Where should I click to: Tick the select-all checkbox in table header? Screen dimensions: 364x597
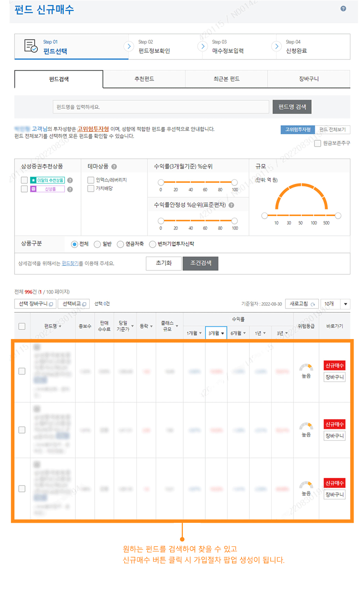click(22, 326)
